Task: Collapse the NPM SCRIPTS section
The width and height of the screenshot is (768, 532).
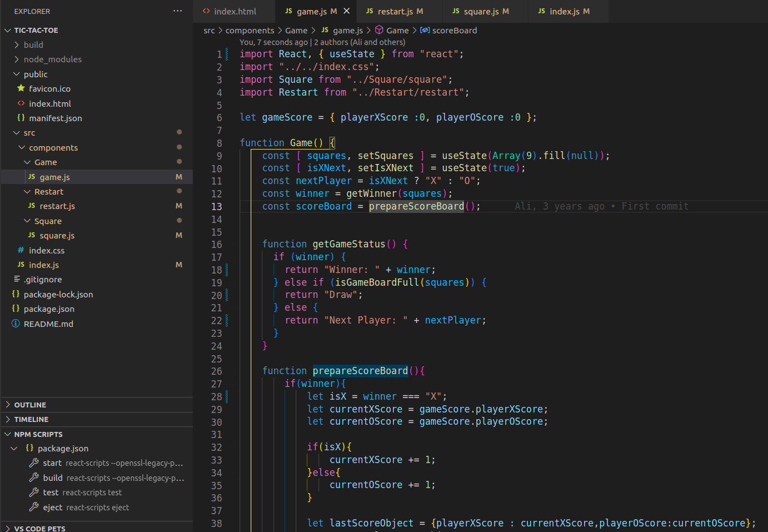Action: 97,434
